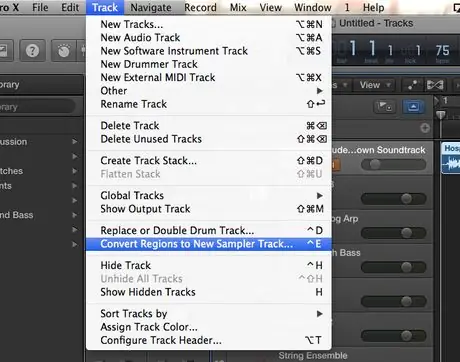Viewport: 460px width, 362px height.
Task: Open the Mix menu
Action: coord(238,7)
